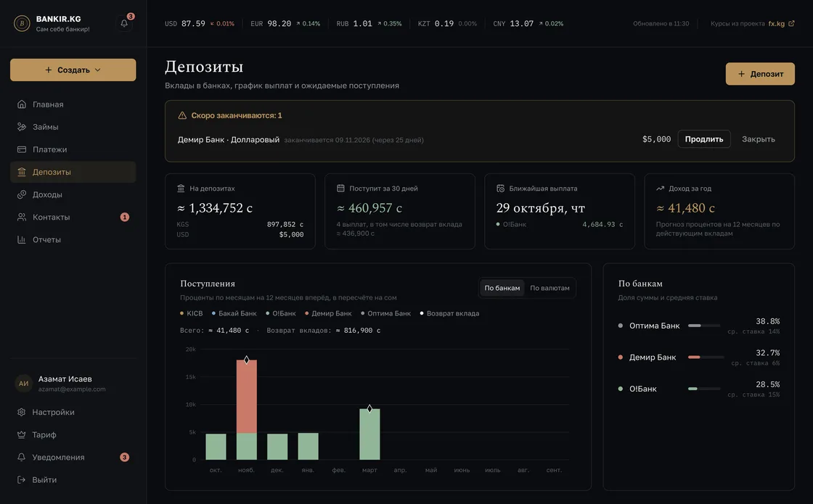Click the Займы sidebar icon
Screen dimensions: 813x504
point(21,127)
